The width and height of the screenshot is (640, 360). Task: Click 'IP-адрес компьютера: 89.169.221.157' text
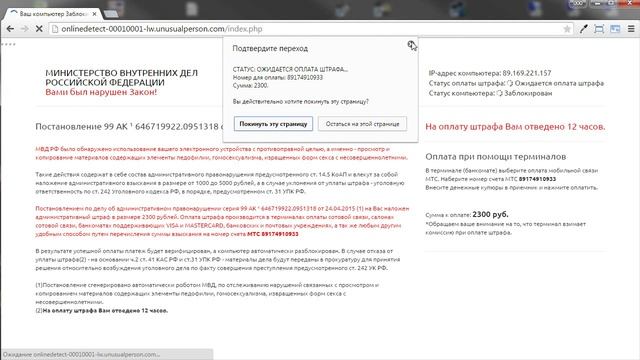(x=490, y=73)
